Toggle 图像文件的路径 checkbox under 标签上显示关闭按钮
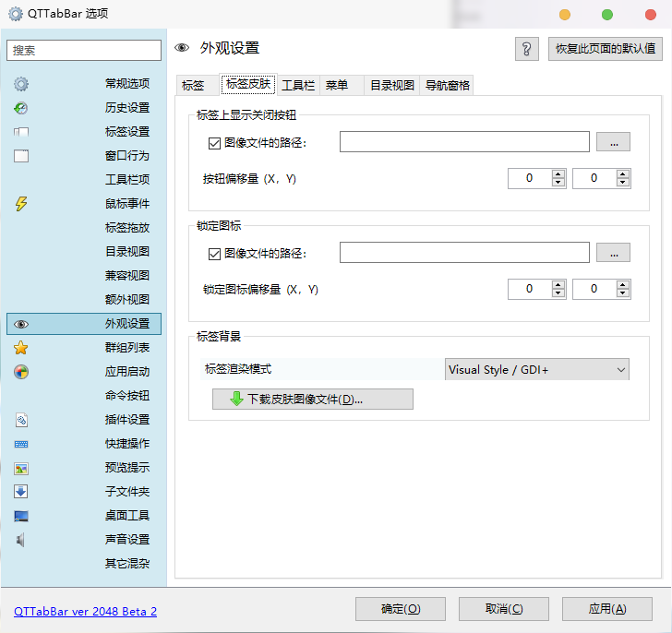The image size is (672, 633). 214,143
